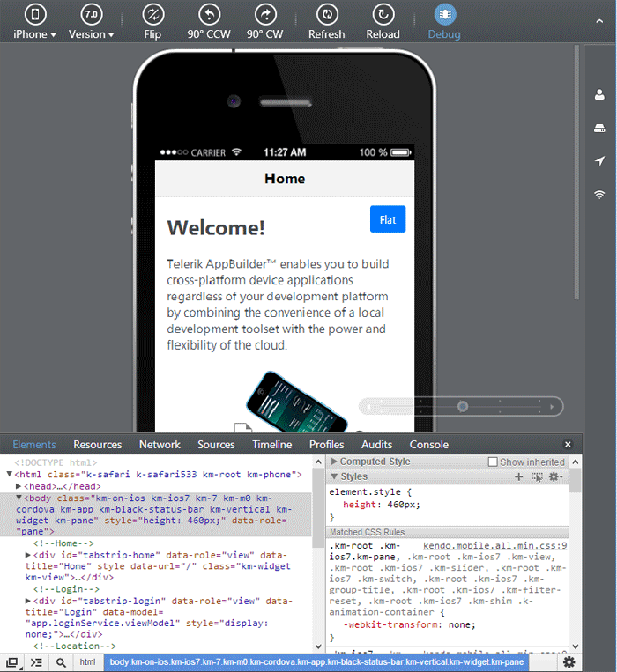Click the slider right arrow
The height and width of the screenshot is (672, 617).
(552, 406)
